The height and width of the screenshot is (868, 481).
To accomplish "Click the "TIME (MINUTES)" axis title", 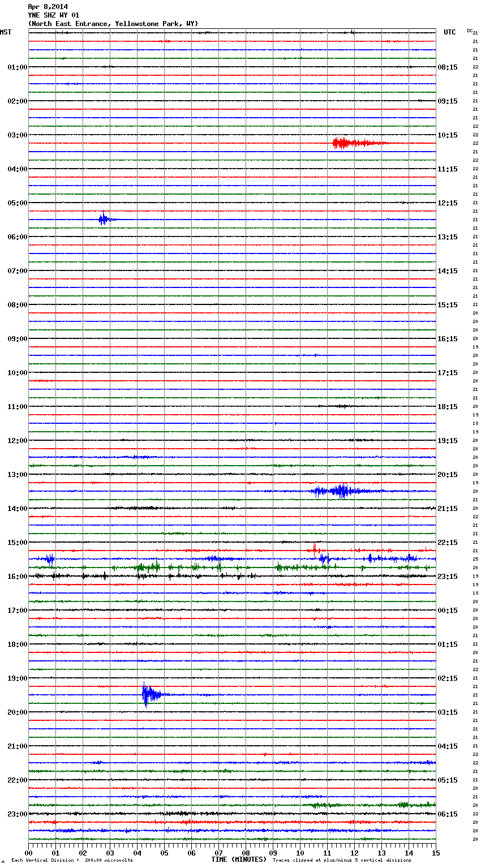I will (239, 860).
